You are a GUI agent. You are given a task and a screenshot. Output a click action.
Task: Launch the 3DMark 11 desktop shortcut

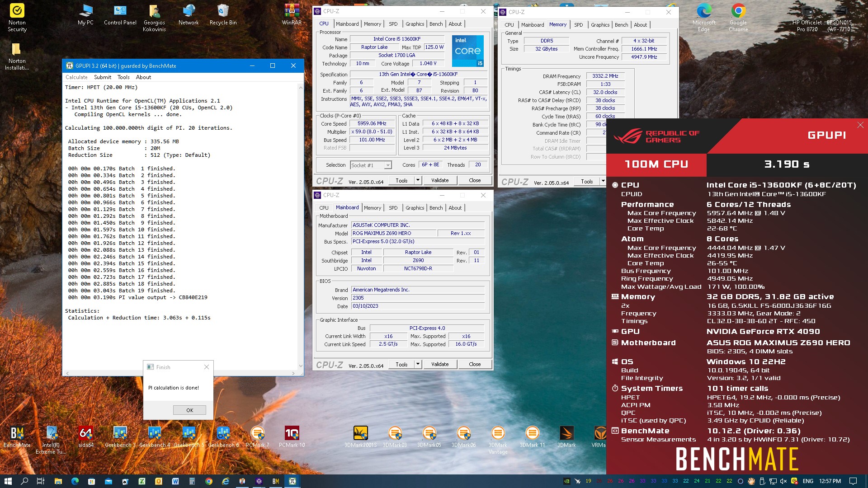tap(532, 436)
